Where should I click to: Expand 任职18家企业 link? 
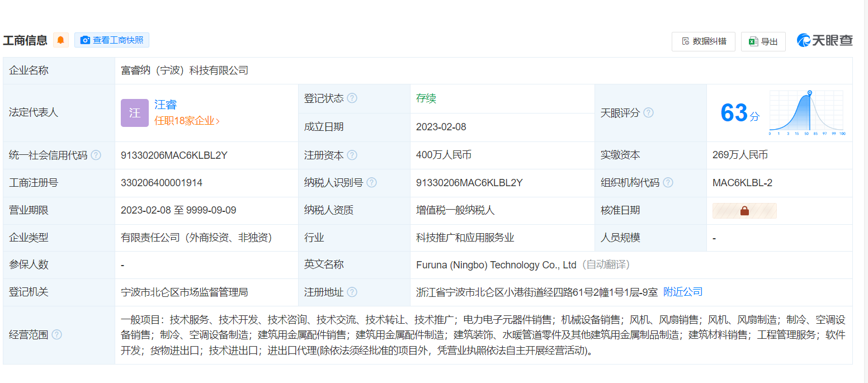pyautogui.click(x=187, y=121)
